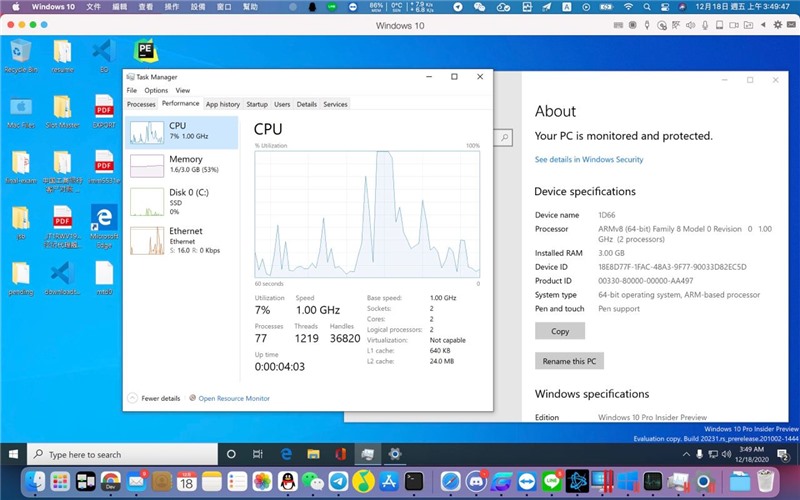Screen dimensions: 800x500
Task: Click the Task View button in taskbar
Action: pyautogui.click(x=257, y=454)
